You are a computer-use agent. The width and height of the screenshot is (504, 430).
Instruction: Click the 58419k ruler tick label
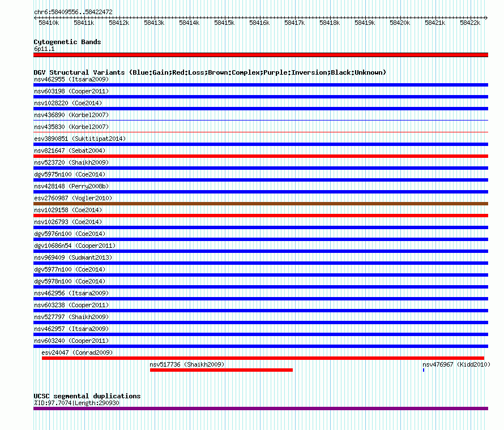tap(365, 23)
